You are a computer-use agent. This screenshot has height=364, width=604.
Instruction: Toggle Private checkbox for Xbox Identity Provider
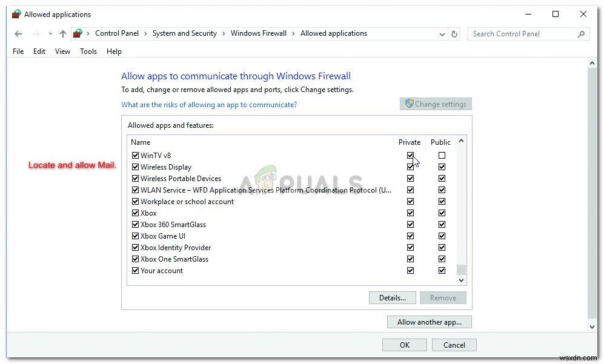click(x=410, y=248)
